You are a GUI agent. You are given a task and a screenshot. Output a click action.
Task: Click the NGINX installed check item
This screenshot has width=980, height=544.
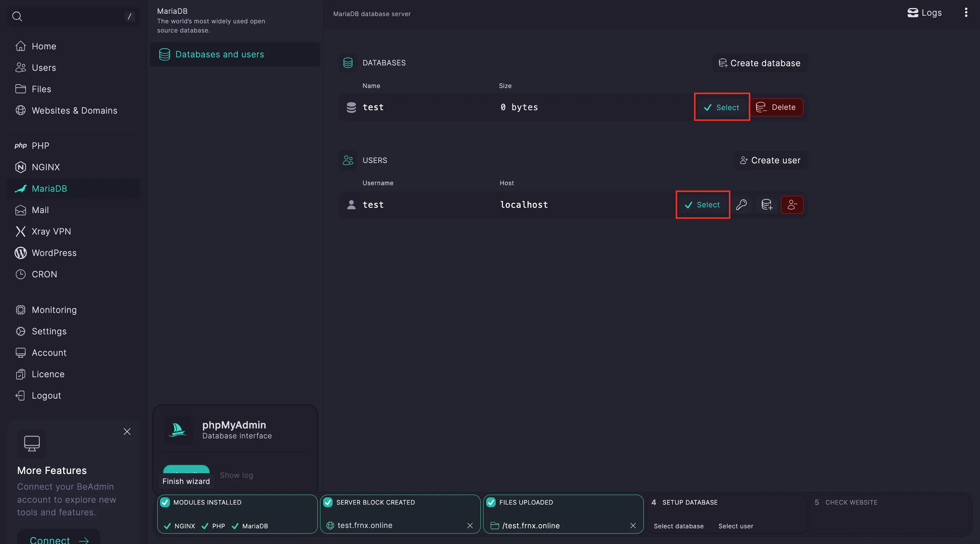[x=180, y=526]
